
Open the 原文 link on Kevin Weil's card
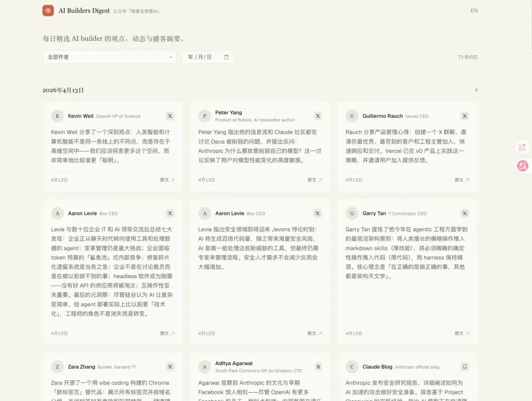coord(167,180)
